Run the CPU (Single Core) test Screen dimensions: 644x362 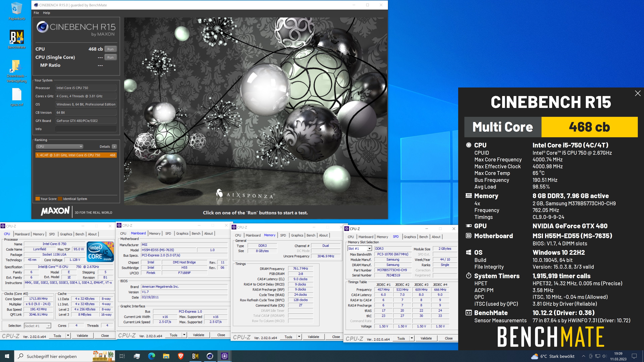click(x=110, y=57)
